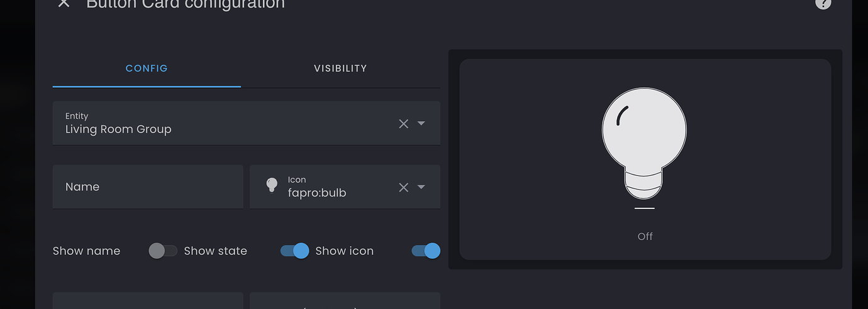Click the Off state text in preview

(x=645, y=236)
